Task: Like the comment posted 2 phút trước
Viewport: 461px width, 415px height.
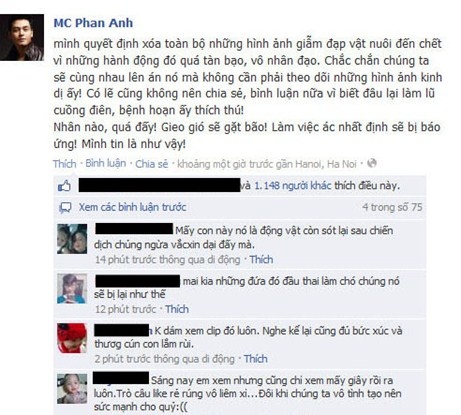Action: point(255,359)
